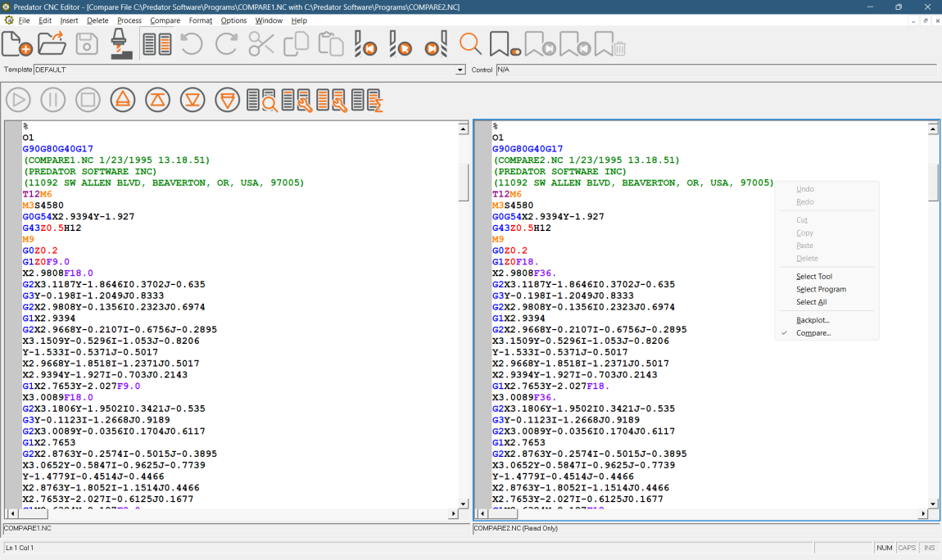Choose Select Program from the context menu
Viewport: 942px width, 560px height.
coord(821,289)
